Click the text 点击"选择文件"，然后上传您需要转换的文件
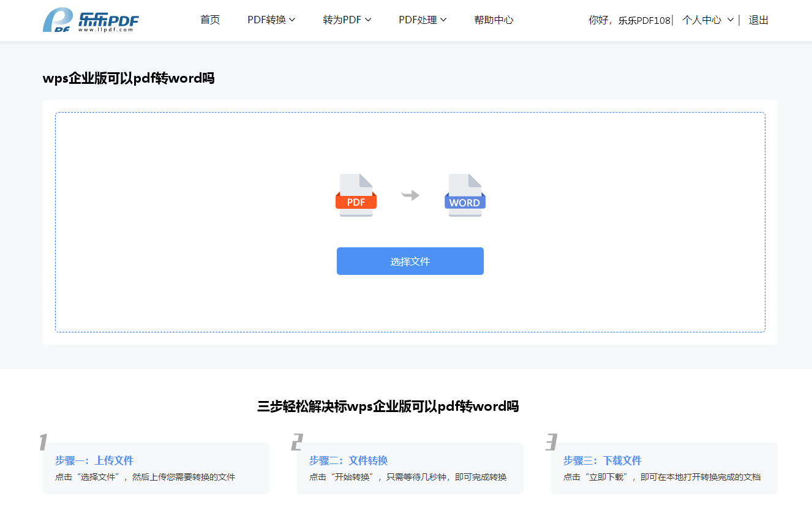The width and height of the screenshot is (812, 510). click(145, 477)
